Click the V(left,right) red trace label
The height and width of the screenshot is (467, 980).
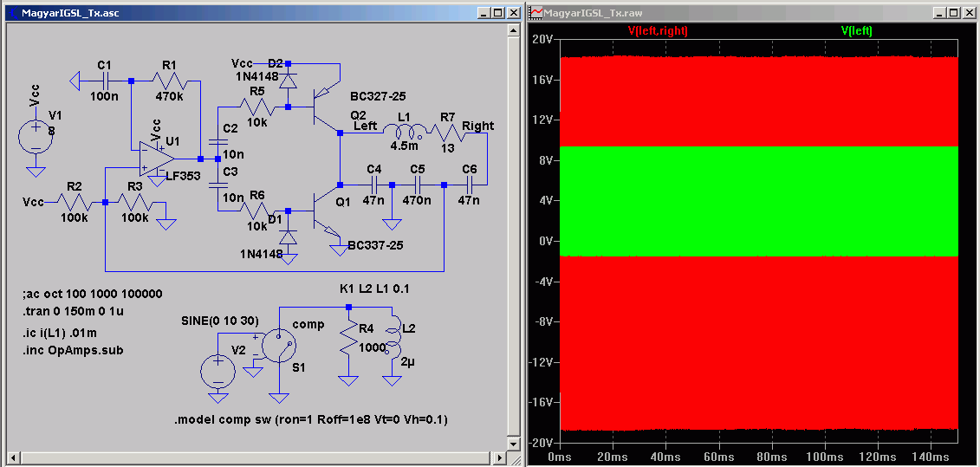pyautogui.click(x=658, y=30)
